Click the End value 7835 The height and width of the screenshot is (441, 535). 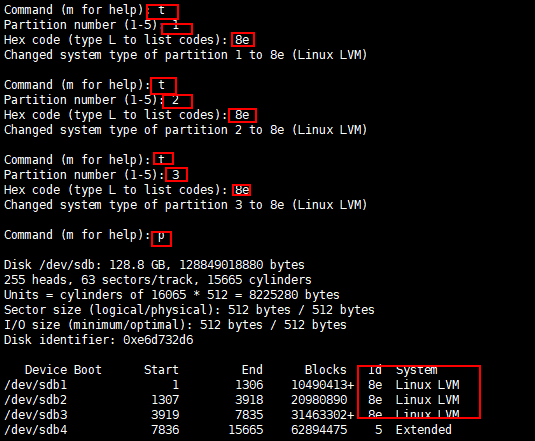pyautogui.click(x=249, y=415)
